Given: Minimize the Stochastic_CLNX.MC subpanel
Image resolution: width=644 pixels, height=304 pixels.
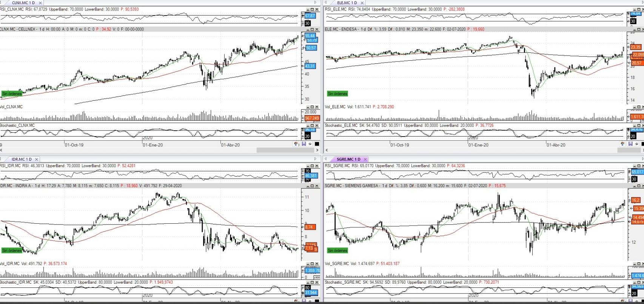Looking at the screenshot, I should click(x=308, y=126).
